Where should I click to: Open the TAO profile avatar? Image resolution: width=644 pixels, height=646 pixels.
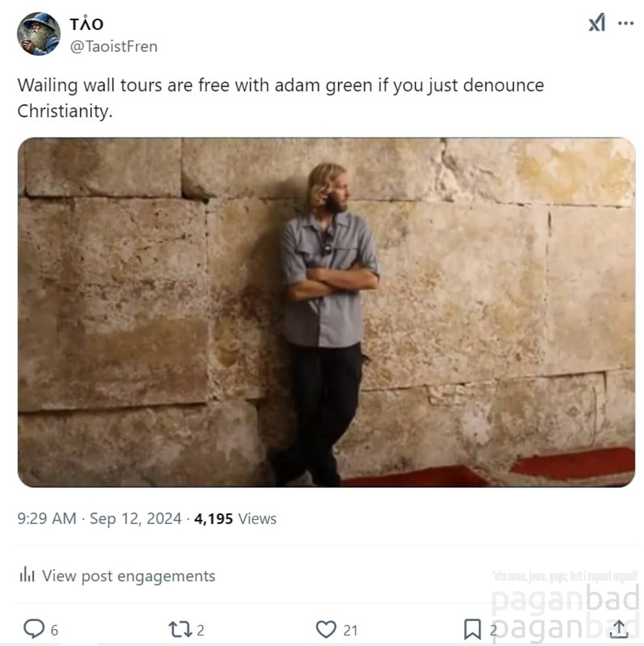click(x=39, y=34)
